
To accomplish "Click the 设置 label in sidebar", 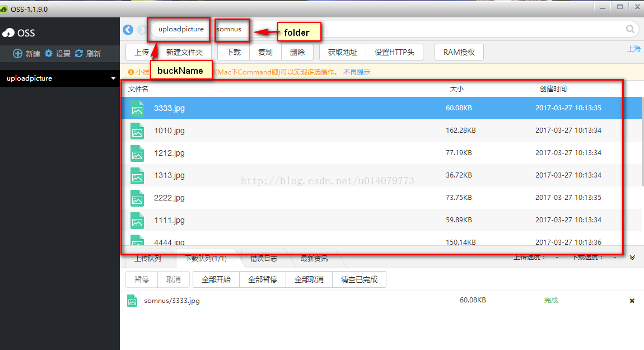I will (x=63, y=54).
